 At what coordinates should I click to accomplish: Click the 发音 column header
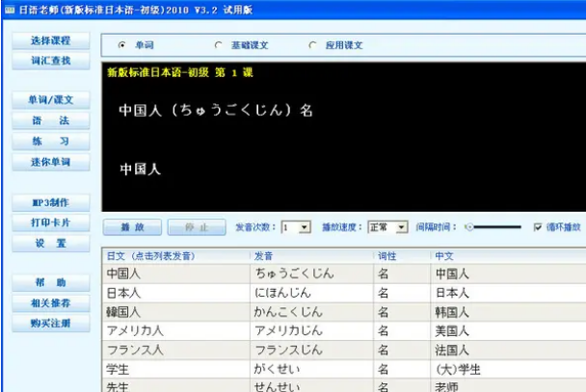312,256
